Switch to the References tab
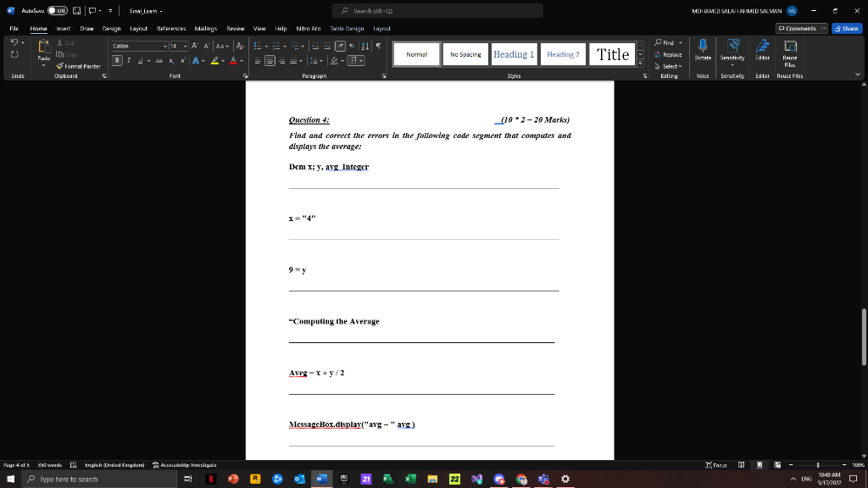 point(171,28)
